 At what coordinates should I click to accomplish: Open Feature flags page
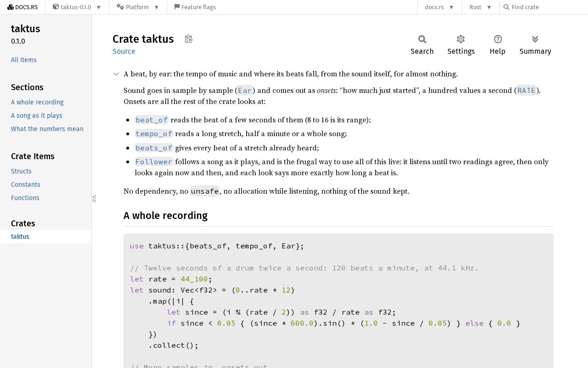click(195, 7)
